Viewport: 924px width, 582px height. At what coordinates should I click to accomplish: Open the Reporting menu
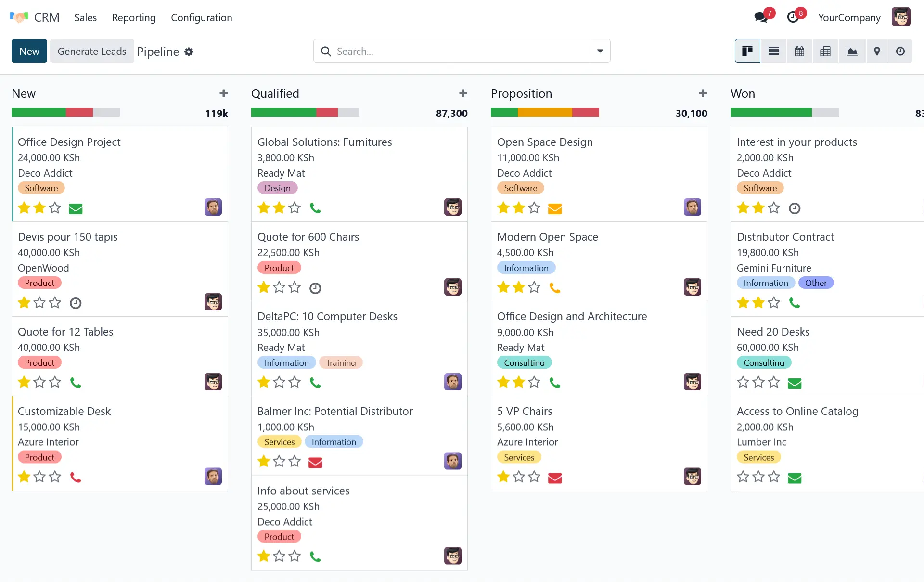point(134,18)
